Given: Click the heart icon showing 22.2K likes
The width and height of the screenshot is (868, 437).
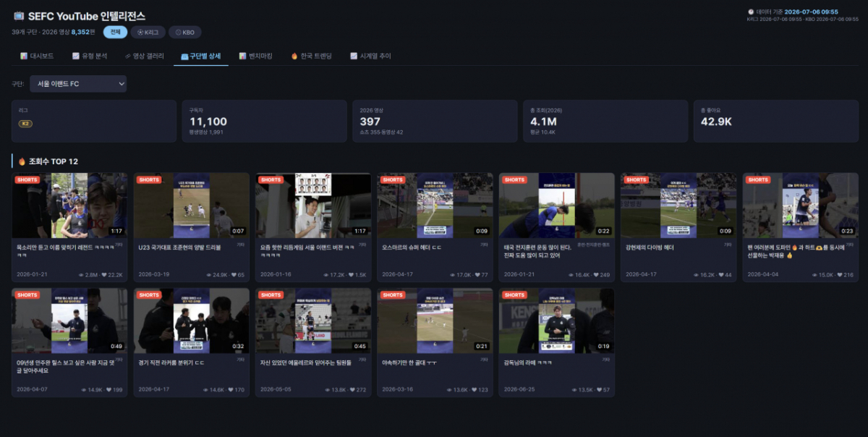Looking at the screenshot, I should pyautogui.click(x=104, y=275).
